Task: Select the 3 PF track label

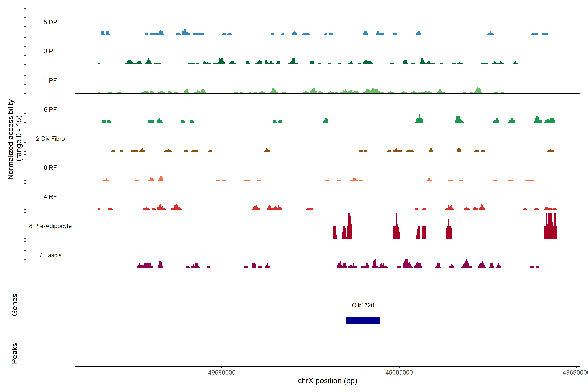Action: 50,51
